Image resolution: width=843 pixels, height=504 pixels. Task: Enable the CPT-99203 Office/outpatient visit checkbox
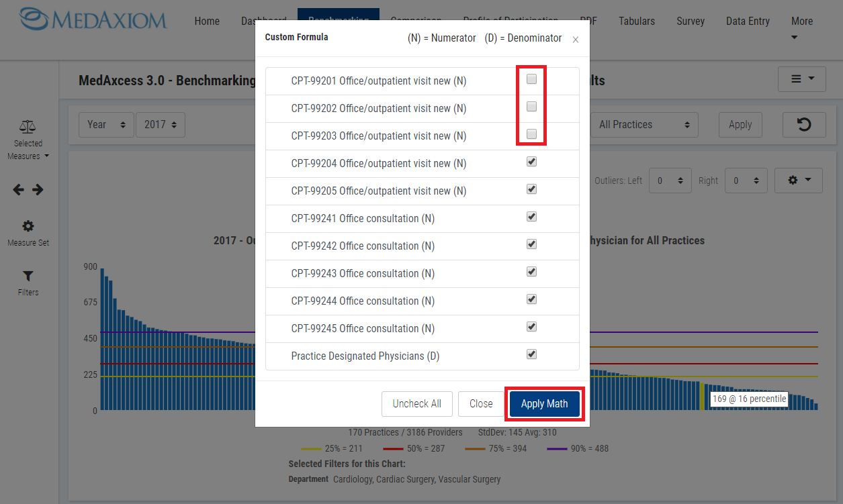tap(531, 134)
